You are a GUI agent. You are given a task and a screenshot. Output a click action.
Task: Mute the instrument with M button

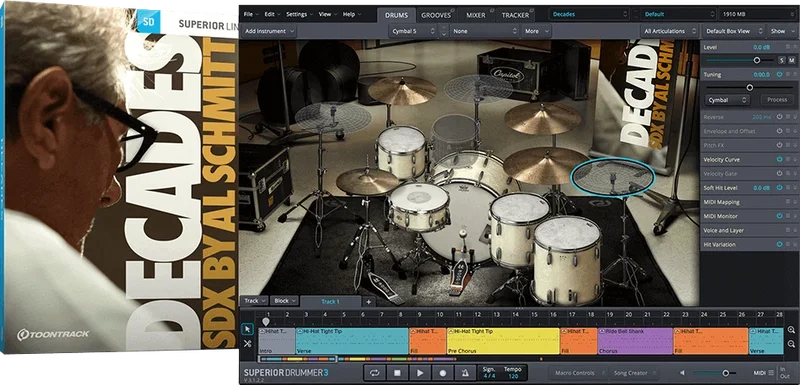[791, 60]
